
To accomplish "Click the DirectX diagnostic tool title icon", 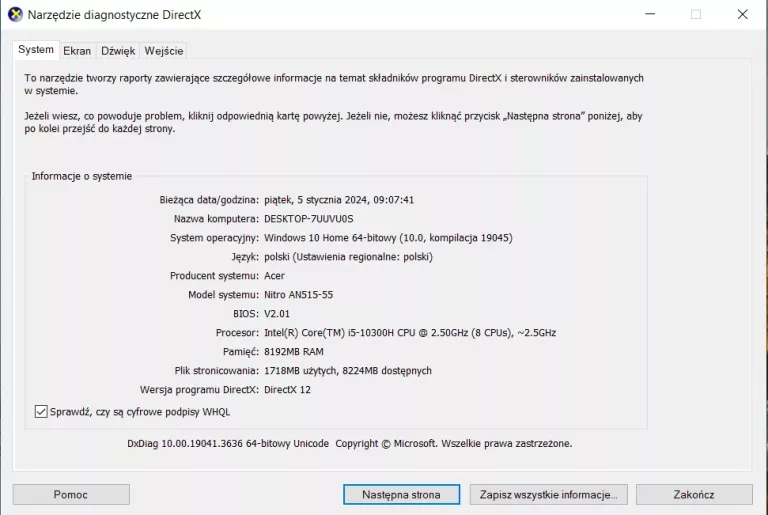I will pos(15,14).
